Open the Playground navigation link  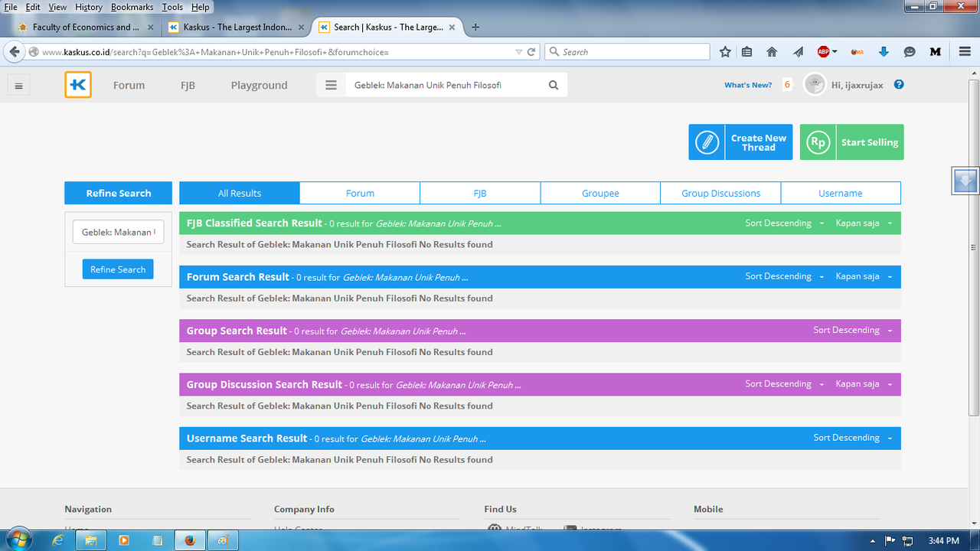pyautogui.click(x=259, y=85)
